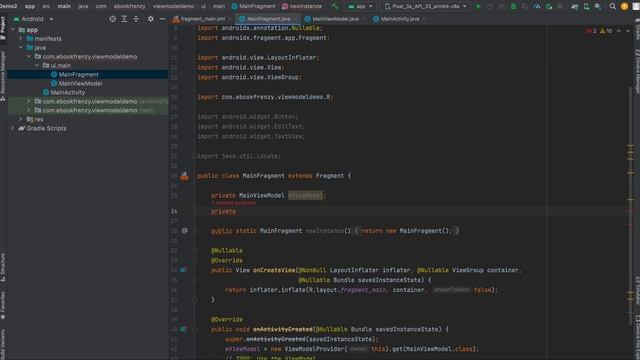Go to previous highlighted error arrow
The height and width of the screenshot is (360, 640).
coord(619,31)
